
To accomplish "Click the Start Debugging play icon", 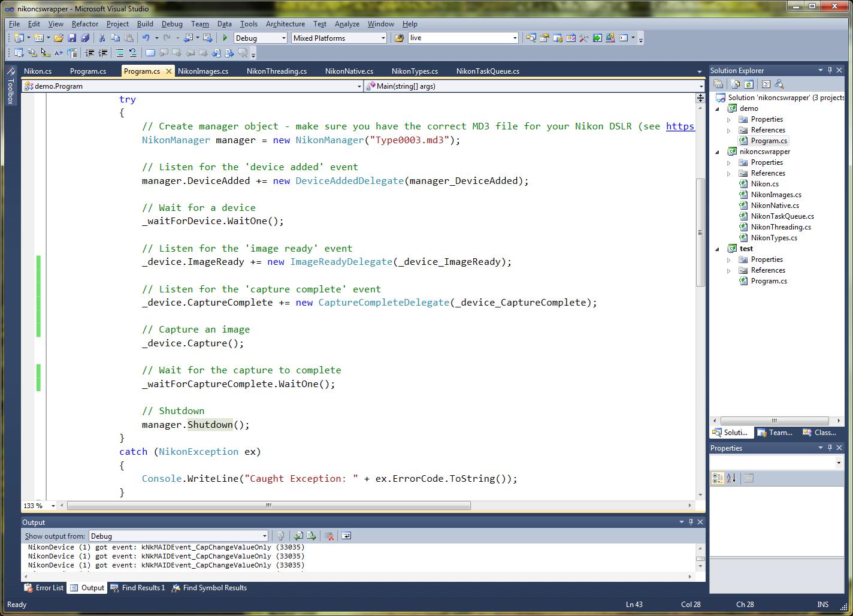I will [x=225, y=38].
